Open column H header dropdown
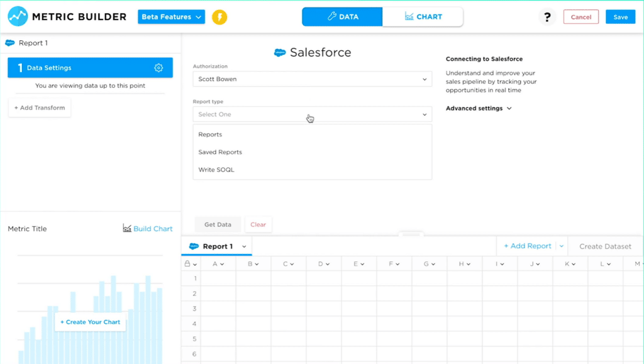 coord(469,264)
